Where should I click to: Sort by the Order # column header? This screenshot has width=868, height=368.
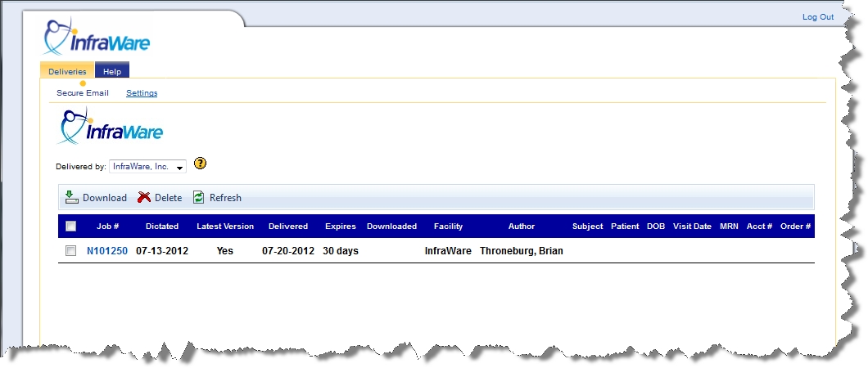795,226
